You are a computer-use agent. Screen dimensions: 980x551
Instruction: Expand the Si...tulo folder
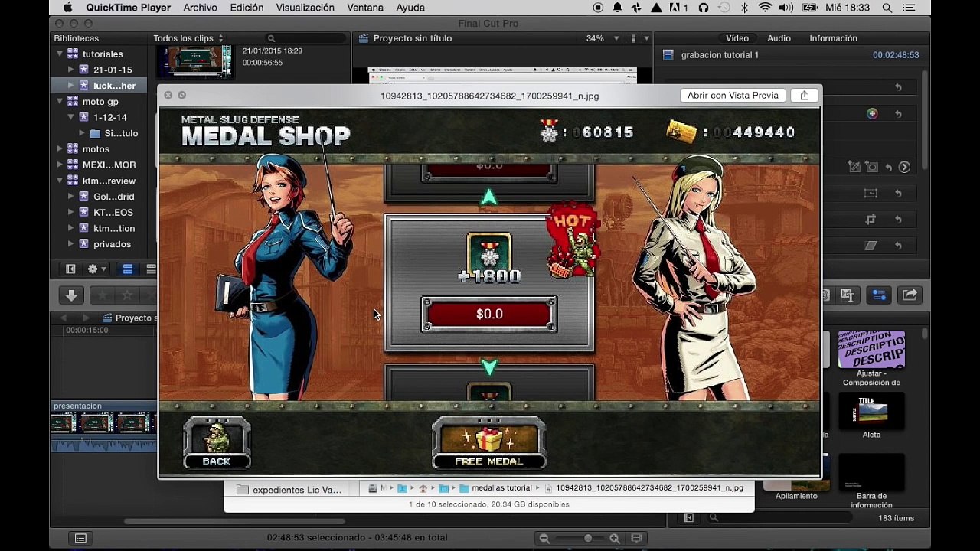[82, 133]
